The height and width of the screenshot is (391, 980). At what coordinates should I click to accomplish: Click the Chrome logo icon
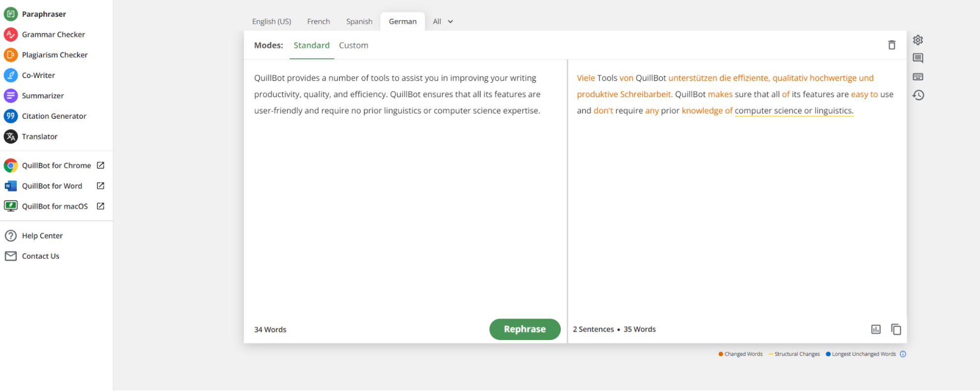click(11, 166)
